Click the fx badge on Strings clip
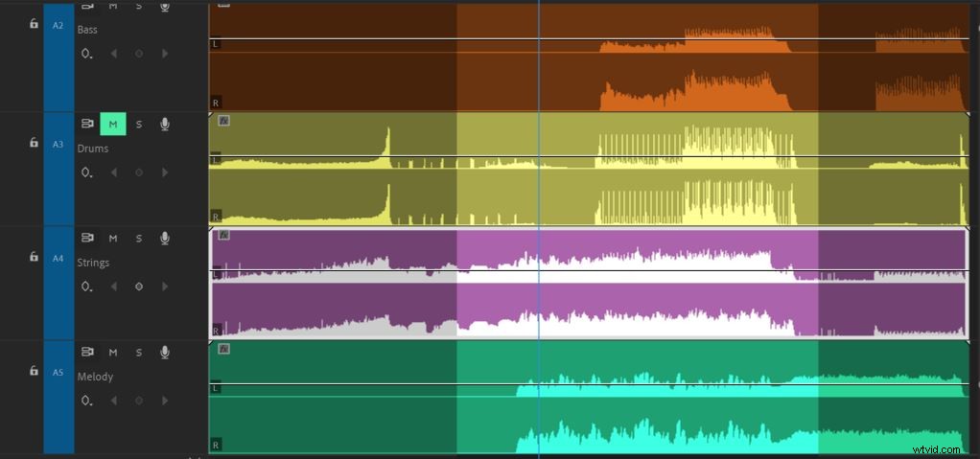 (x=223, y=235)
